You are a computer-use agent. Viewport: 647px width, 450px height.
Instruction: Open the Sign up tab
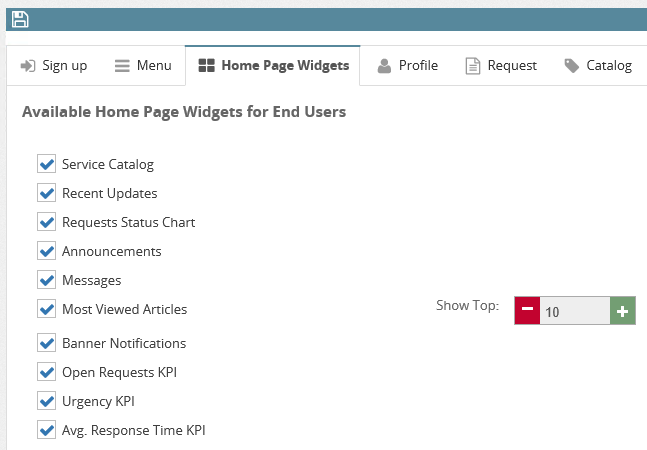tap(54, 66)
